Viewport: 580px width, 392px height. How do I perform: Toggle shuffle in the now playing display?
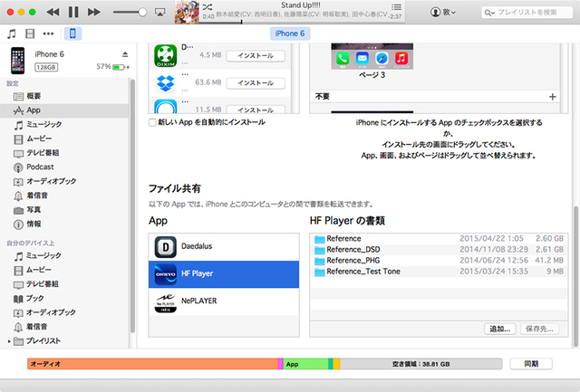[x=208, y=6]
